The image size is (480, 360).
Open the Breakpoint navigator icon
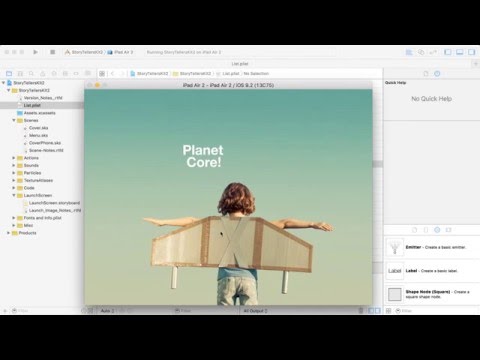[x=76, y=73]
